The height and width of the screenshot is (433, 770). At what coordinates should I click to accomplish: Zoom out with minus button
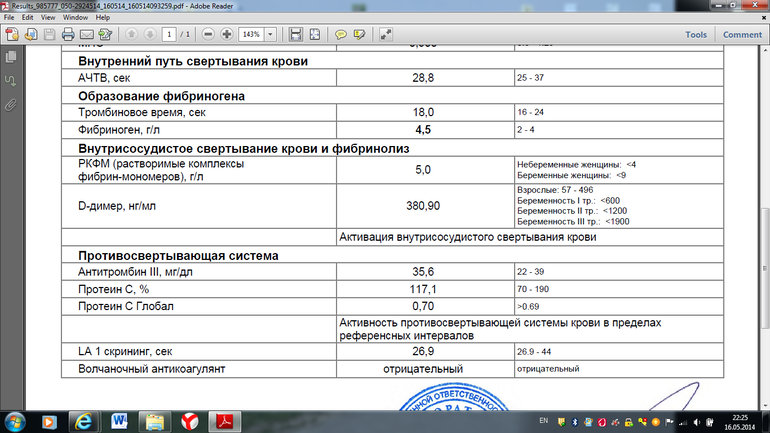click(x=208, y=34)
